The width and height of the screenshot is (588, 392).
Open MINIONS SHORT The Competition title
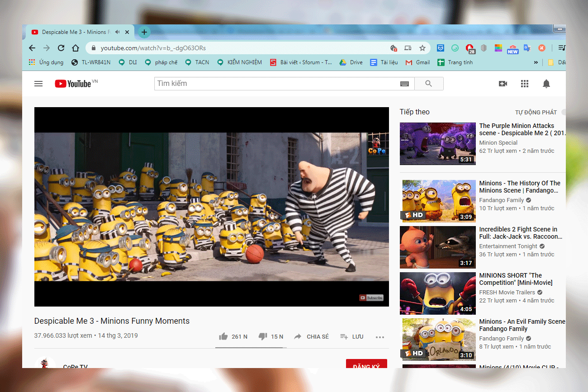tap(516, 279)
